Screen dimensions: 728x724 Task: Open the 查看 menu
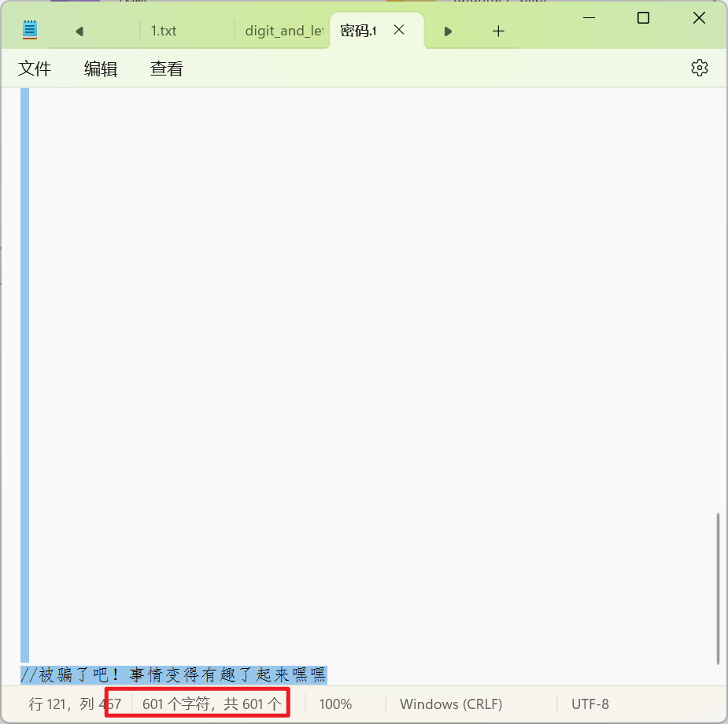coord(167,69)
